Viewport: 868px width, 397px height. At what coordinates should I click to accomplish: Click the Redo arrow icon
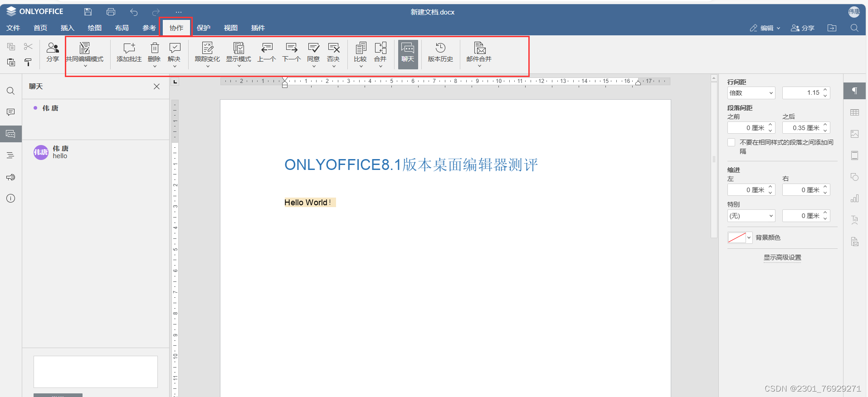click(x=156, y=12)
